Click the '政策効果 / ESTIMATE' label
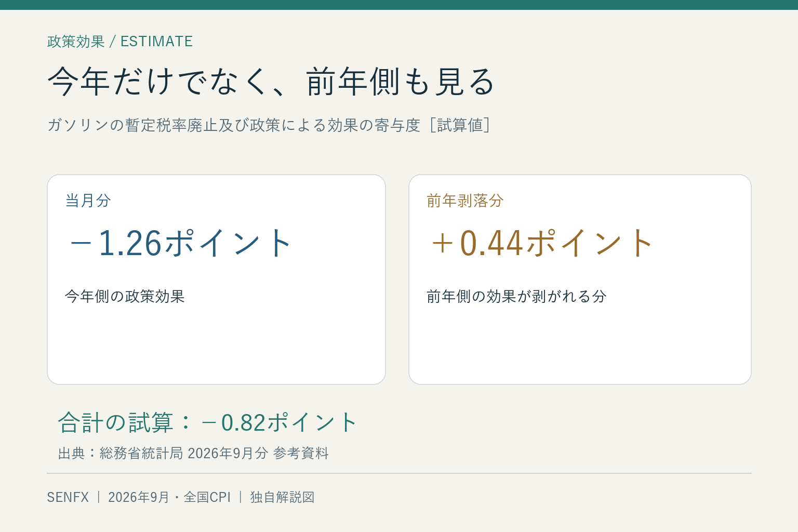 click(x=120, y=42)
